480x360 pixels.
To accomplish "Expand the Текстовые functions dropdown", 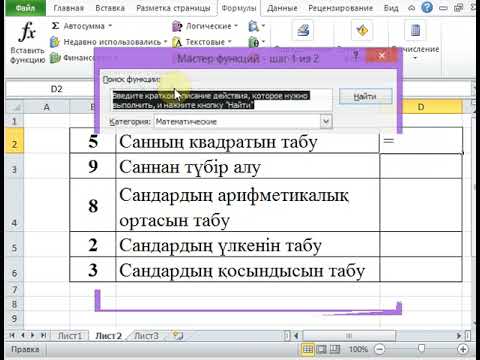I will pos(229,42).
